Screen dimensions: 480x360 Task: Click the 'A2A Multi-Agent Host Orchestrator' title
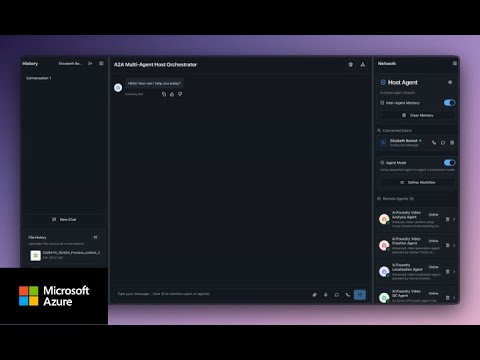click(155, 65)
